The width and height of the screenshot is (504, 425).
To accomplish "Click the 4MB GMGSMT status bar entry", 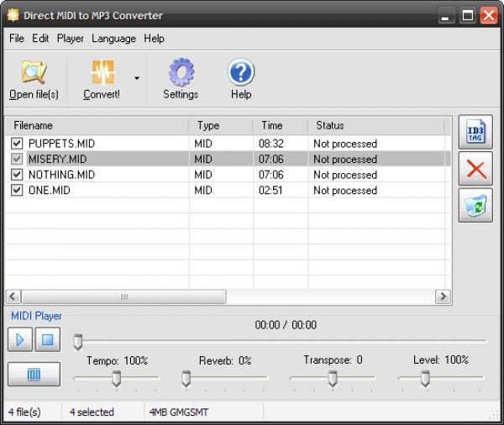I will [x=179, y=412].
